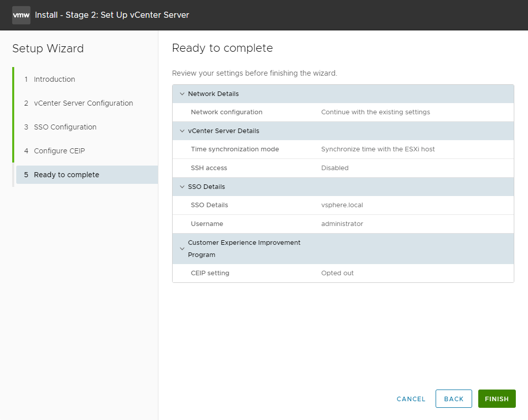Jump to SSO Configuration step

coord(65,127)
